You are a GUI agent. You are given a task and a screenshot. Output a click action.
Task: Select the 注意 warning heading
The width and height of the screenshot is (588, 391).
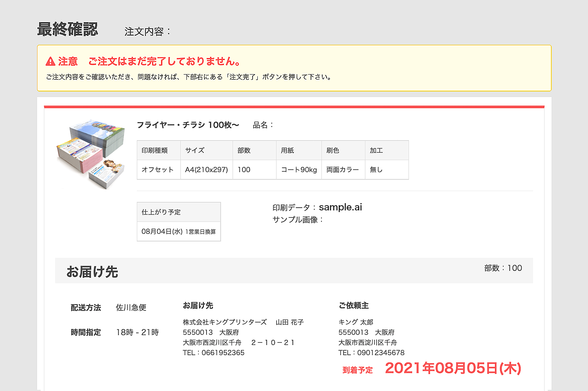point(67,61)
